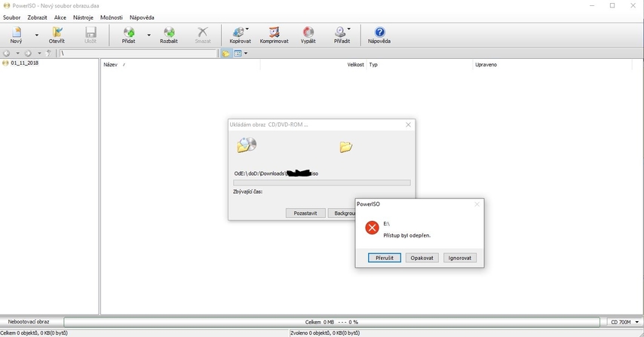This screenshot has width=644, height=337.
Task: Open the Přiřadit dropdown arrow
Action: coord(348,29)
